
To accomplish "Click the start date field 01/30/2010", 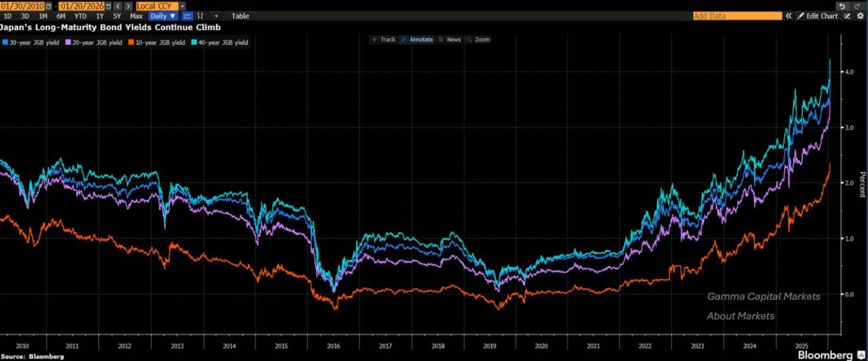I will [x=22, y=6].
